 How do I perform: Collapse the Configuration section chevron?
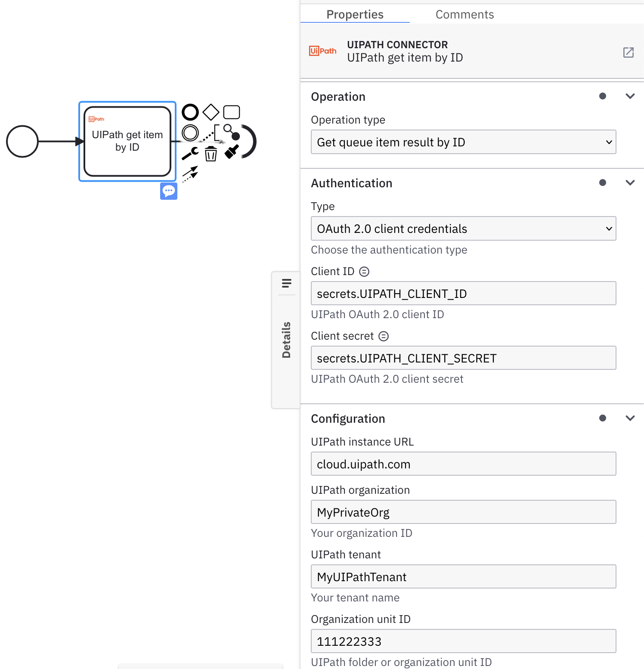point(630,418)
